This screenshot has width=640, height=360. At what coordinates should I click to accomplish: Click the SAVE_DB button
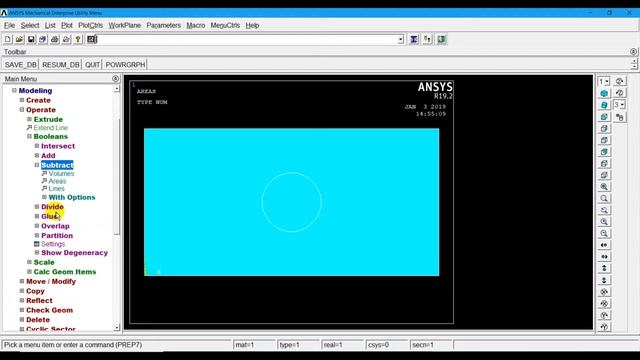[x=20, y=64]
